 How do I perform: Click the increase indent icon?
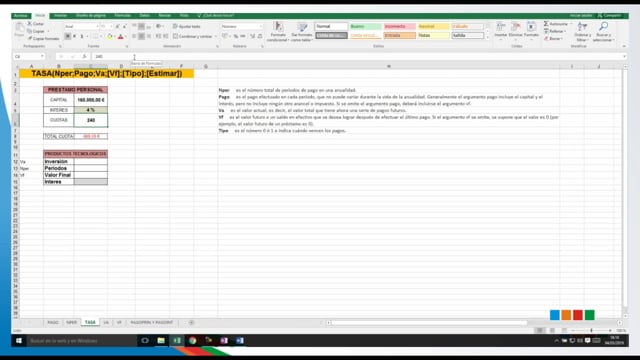click(166, 36)
